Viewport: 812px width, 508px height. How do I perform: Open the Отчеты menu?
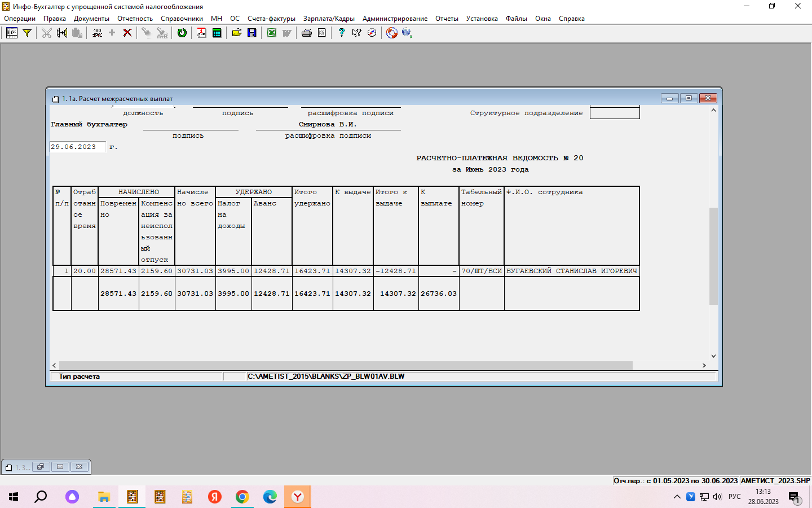[447, 19]
